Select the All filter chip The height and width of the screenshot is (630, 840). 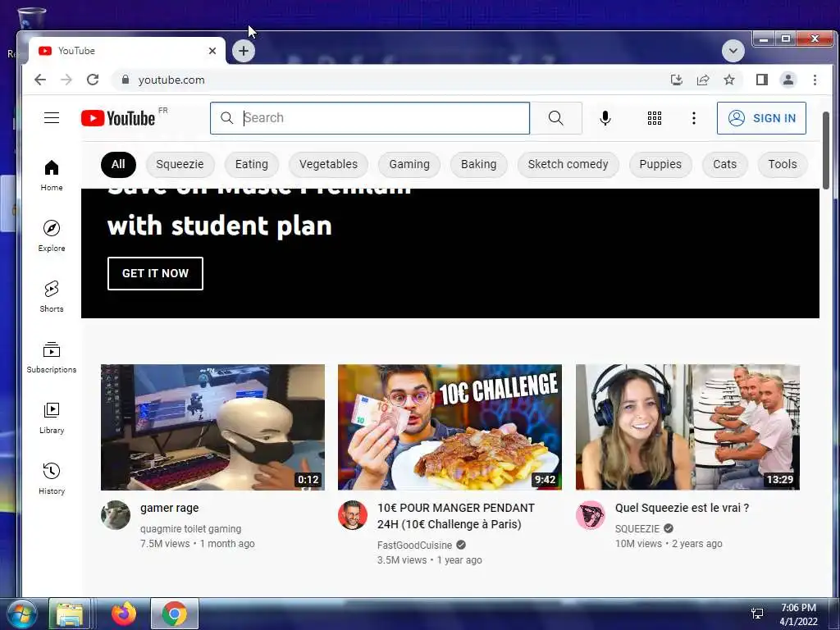(118, 164)
